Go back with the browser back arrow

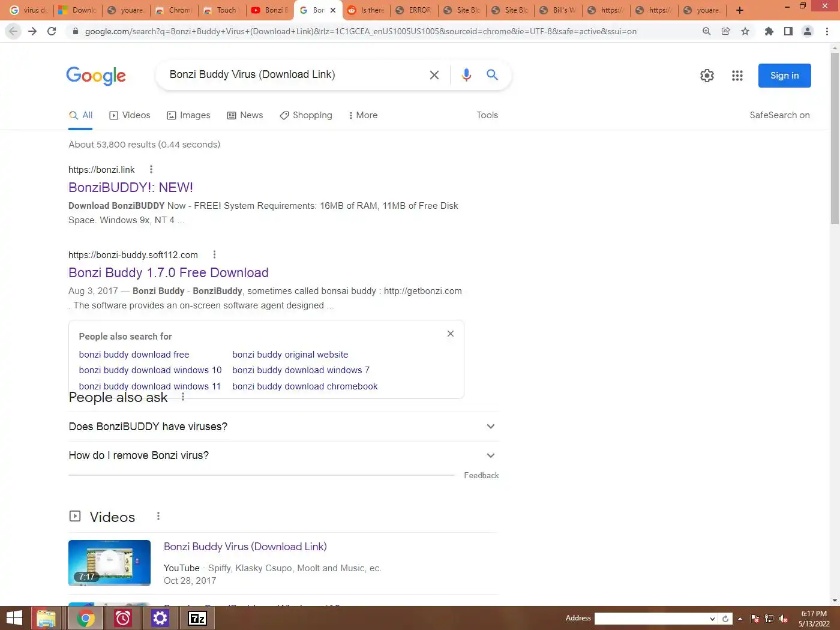[13, 31]
